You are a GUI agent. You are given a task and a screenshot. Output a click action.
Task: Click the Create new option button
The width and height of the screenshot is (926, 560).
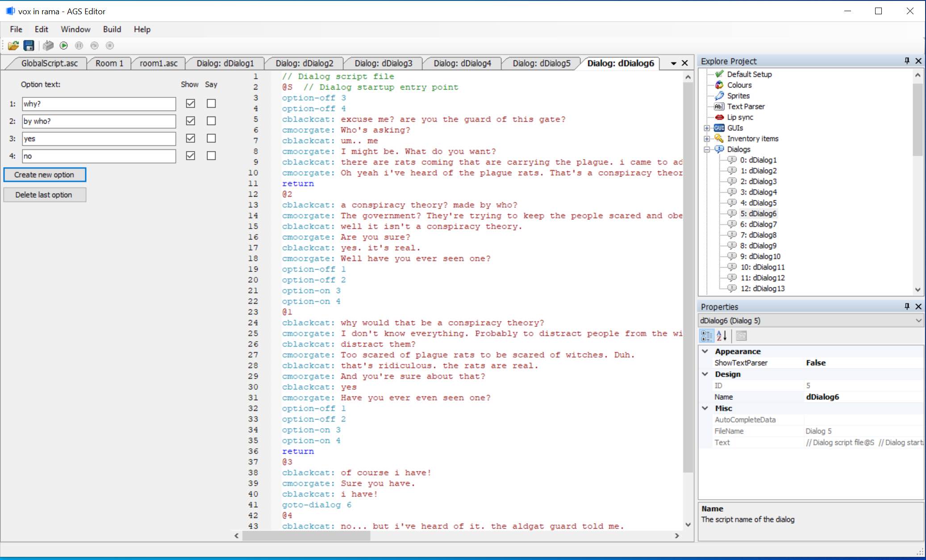[44, 175]
